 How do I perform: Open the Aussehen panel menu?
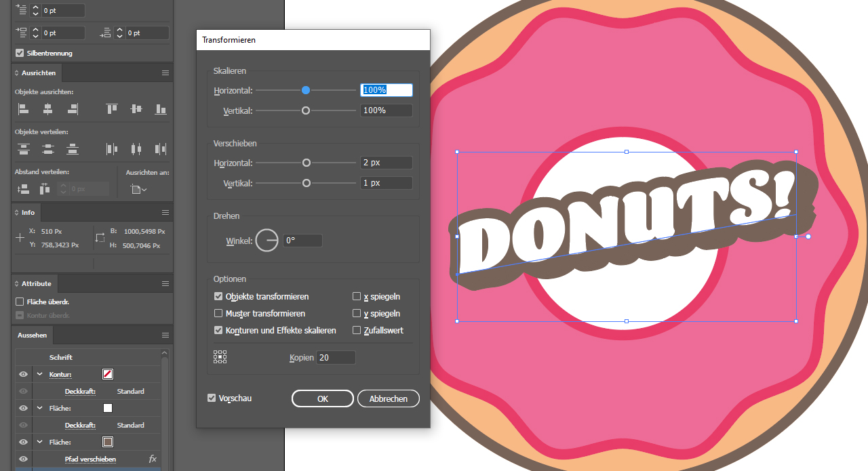(165, 335)
